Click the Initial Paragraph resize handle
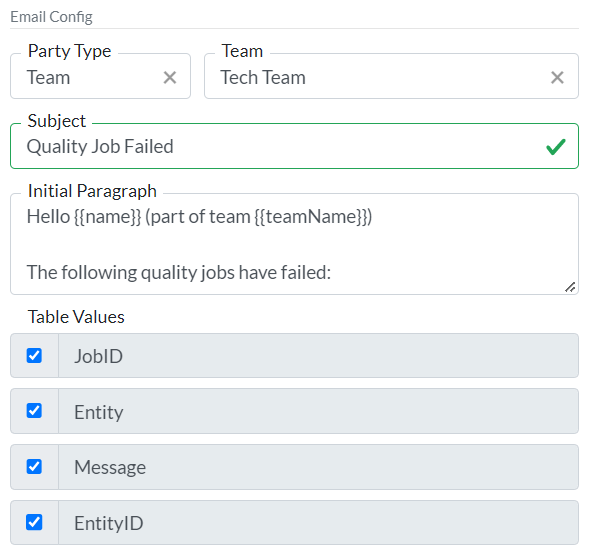This screenshot has width=593, height=560. click(570, 287)
